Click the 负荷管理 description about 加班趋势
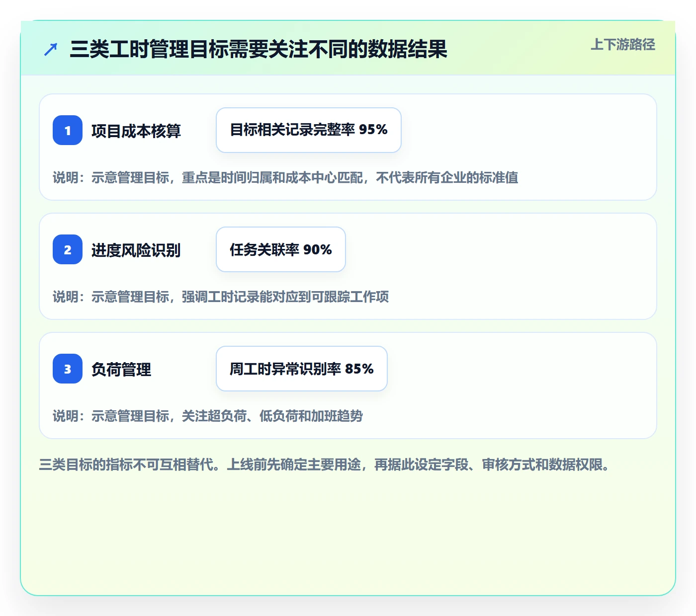This screenshot has width=696, height=616. point(208,416)
